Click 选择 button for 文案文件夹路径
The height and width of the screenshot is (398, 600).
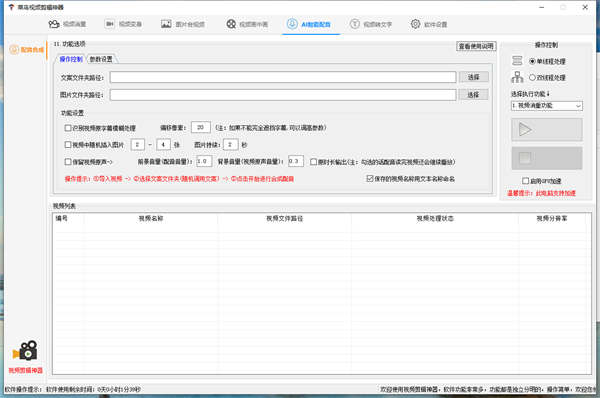click(473, 77)
